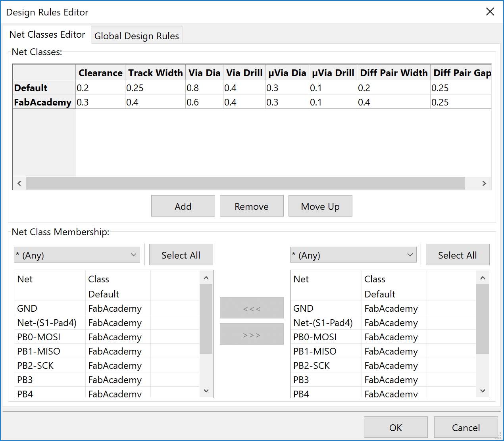Click the Class column header in right list
Viewport: 504px width, 441px height.
[394, 279]
